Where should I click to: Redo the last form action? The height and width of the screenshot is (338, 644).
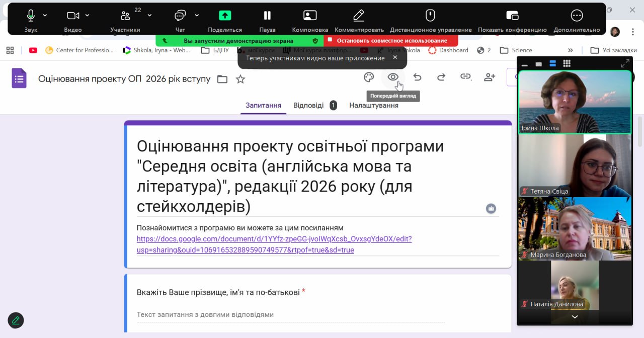(x=441, y=77)
